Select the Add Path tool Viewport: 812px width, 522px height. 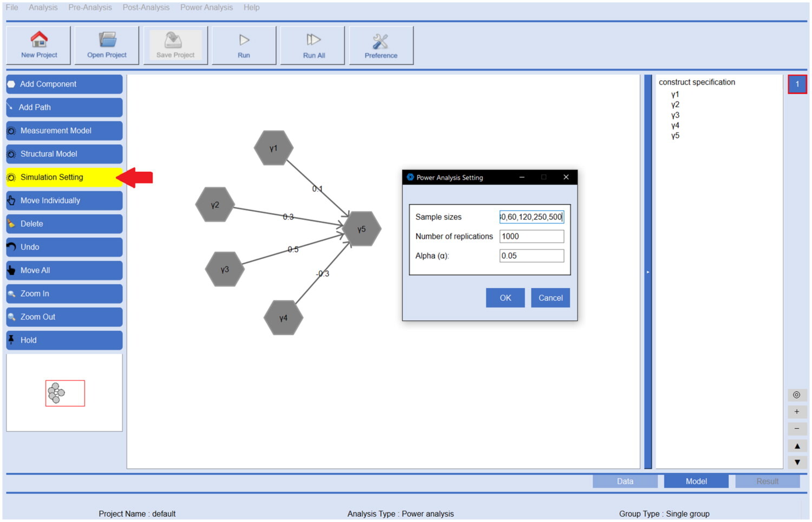pyautogui.click(x=64, y=107)
